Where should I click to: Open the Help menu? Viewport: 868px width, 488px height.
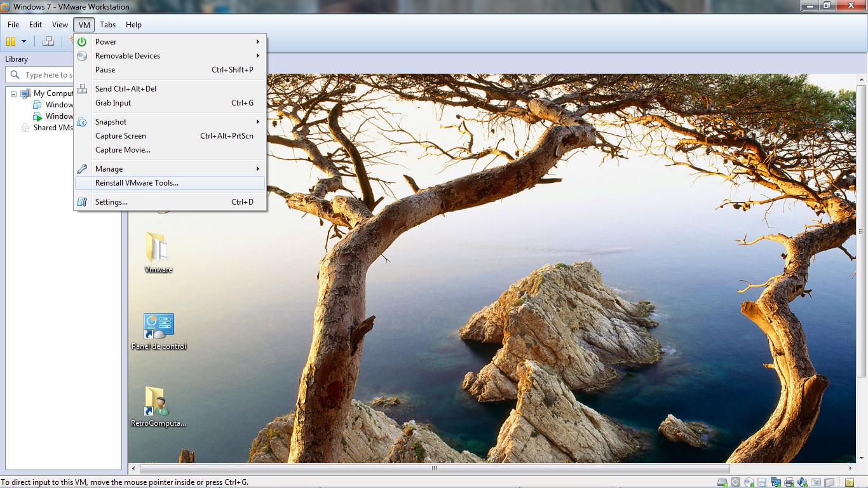(133, 25)
